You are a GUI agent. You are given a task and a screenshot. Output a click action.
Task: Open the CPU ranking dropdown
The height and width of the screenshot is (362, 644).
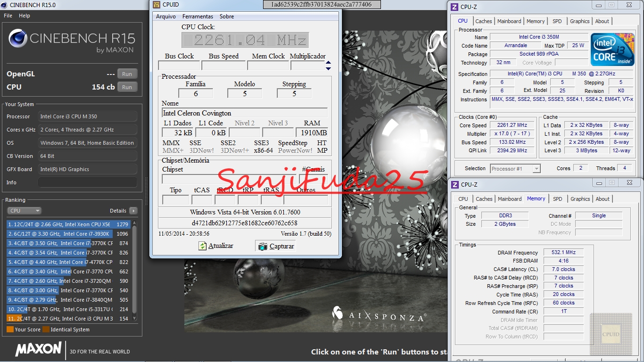[x=24, y=211]
